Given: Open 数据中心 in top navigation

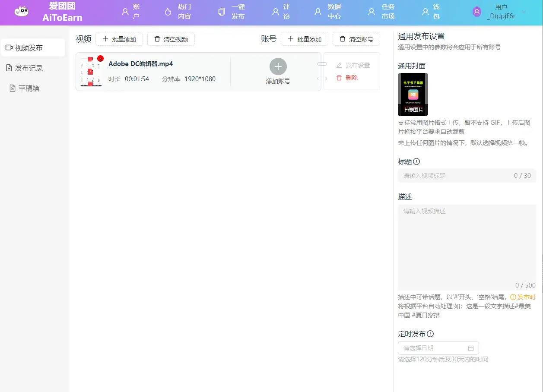Looking at the screenshot, I should tap(328, 12).
